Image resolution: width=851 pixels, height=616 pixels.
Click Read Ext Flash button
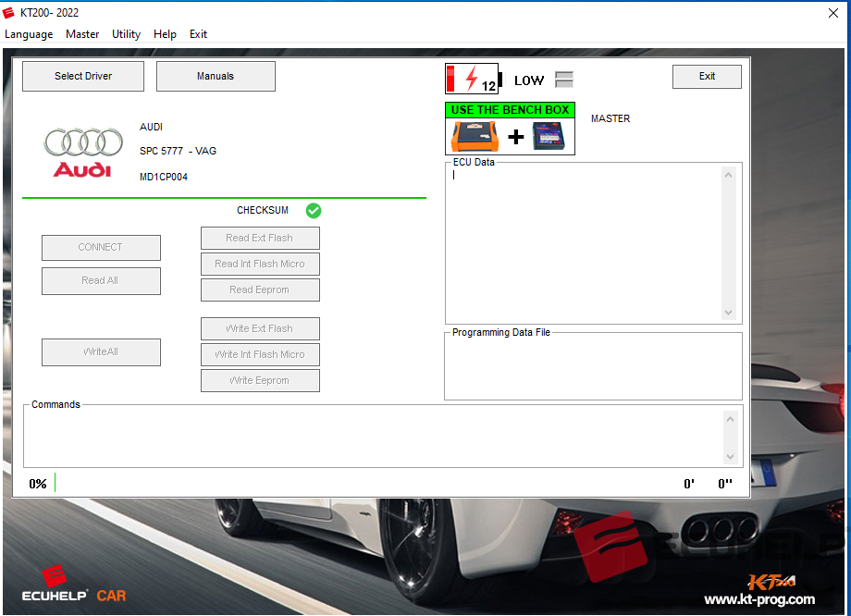tap(260, 239)
